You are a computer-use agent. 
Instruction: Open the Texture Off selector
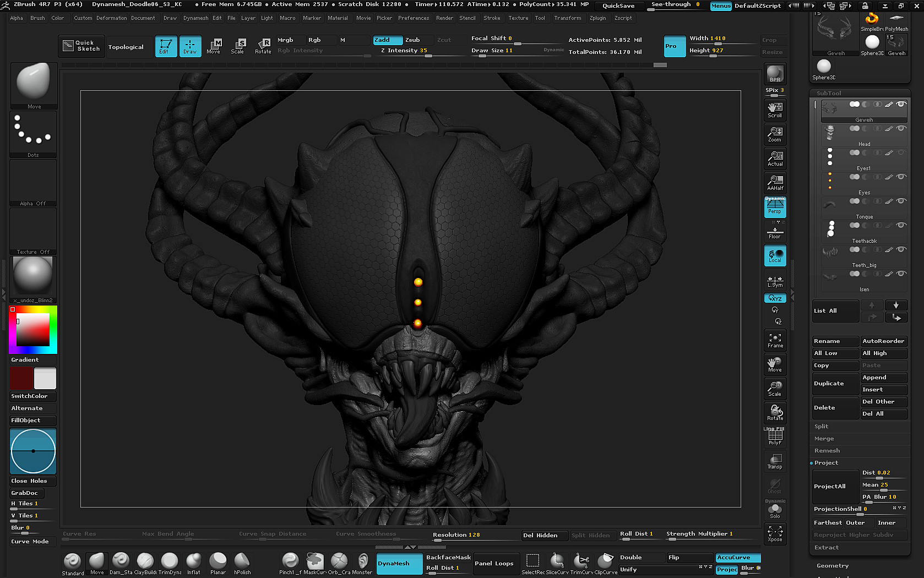coord(33,232)
